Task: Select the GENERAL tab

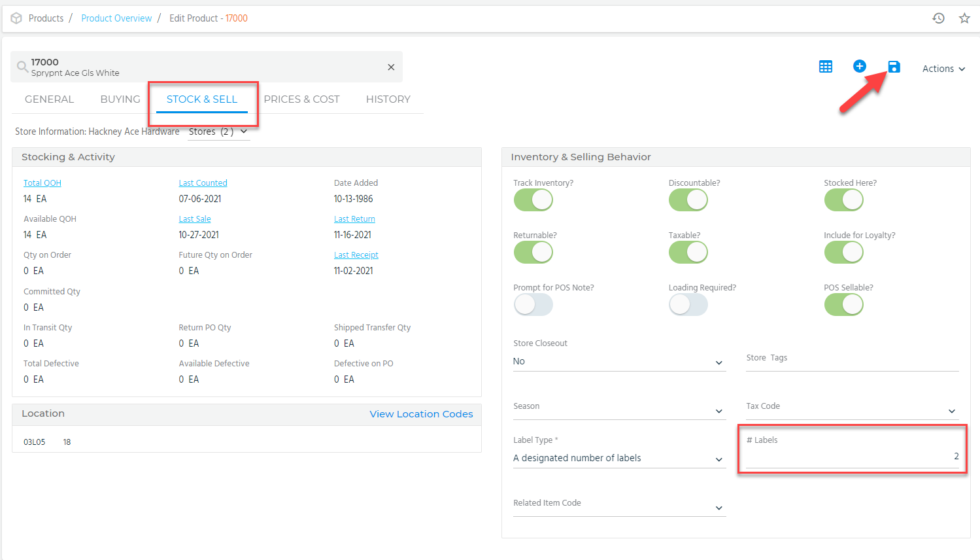Action: (x=49, y=99)
